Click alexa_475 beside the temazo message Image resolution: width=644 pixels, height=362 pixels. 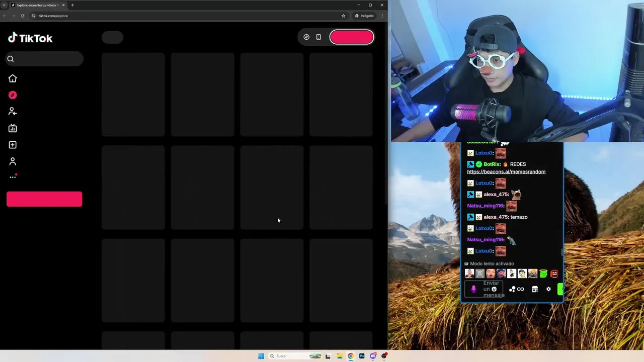click(495, 217)
